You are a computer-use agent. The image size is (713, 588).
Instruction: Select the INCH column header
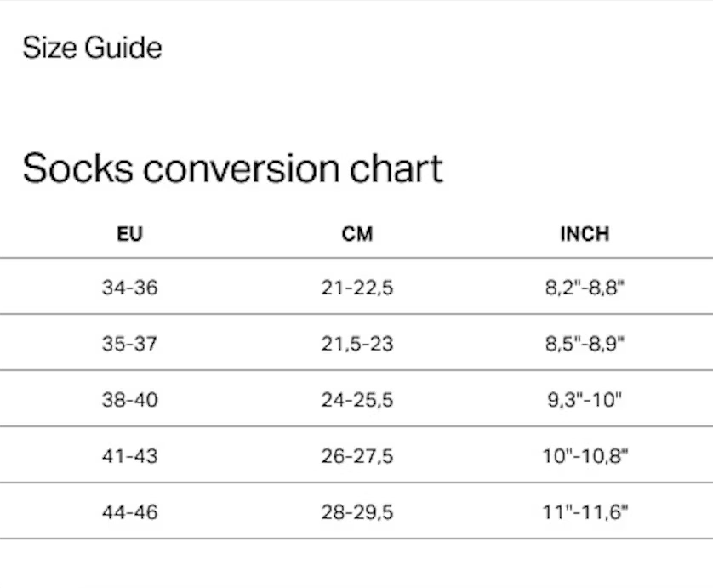click(x=585, y=234)
